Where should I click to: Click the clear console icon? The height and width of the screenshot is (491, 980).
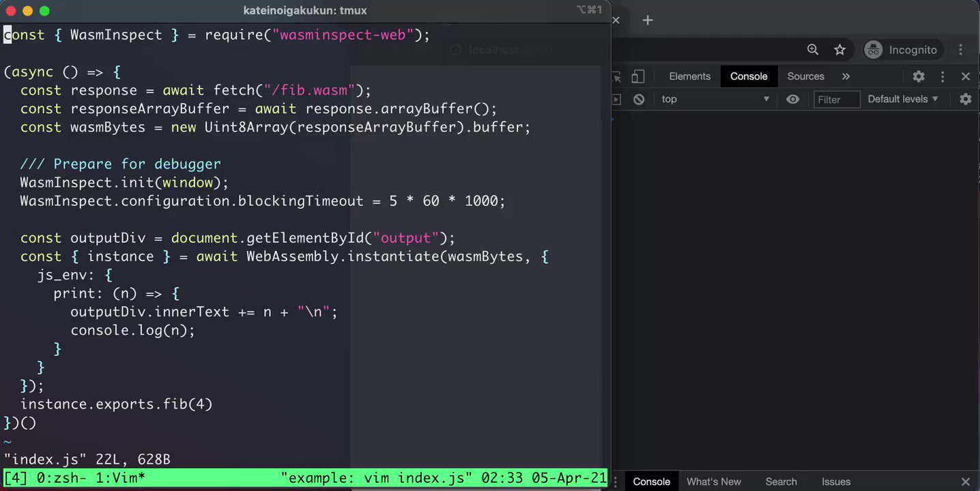(639, 99)
